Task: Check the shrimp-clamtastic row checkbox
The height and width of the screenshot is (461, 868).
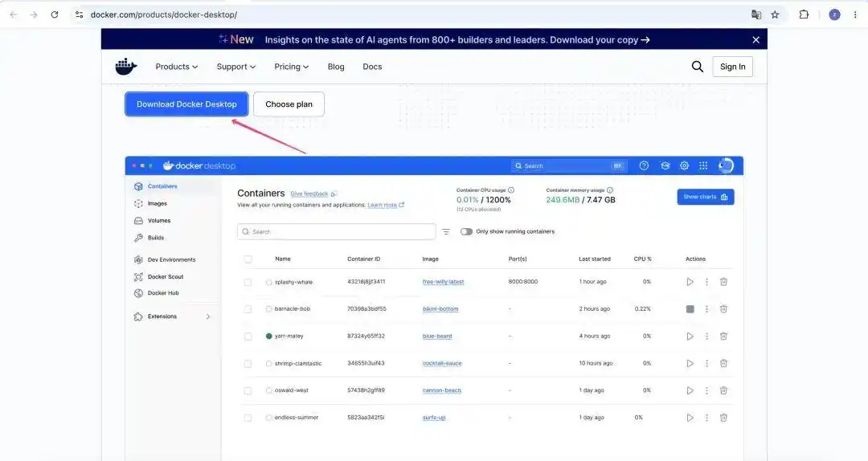Action: tap(248, 364)
